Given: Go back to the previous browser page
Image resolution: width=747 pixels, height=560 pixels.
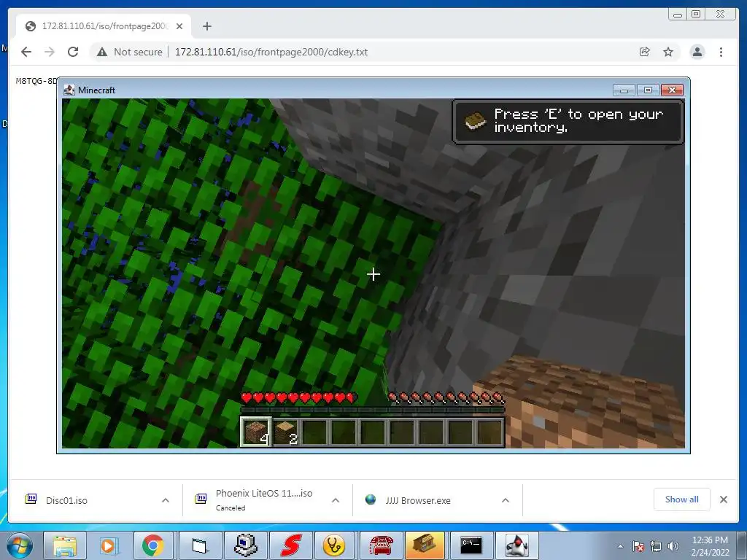Looking at the screenshot, I should pyautogui.click(x=26, y=52).
